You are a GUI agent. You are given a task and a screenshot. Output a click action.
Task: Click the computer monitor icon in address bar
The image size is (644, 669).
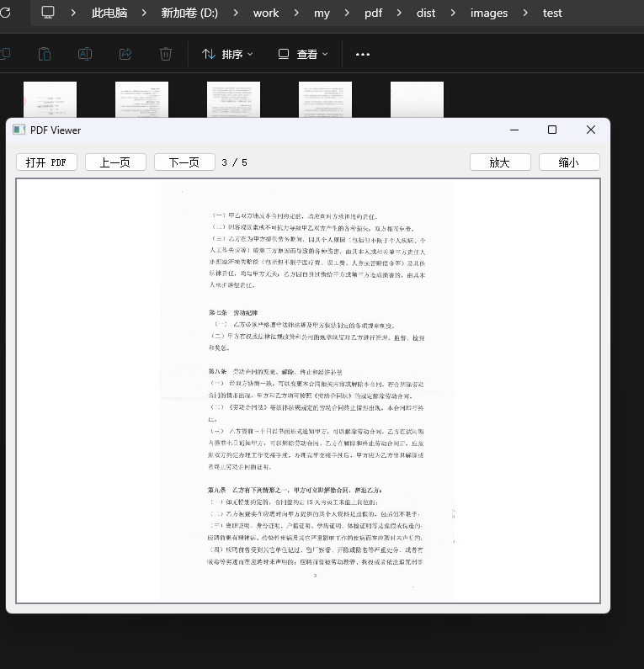pyautogui.click(x=48, y=13)
